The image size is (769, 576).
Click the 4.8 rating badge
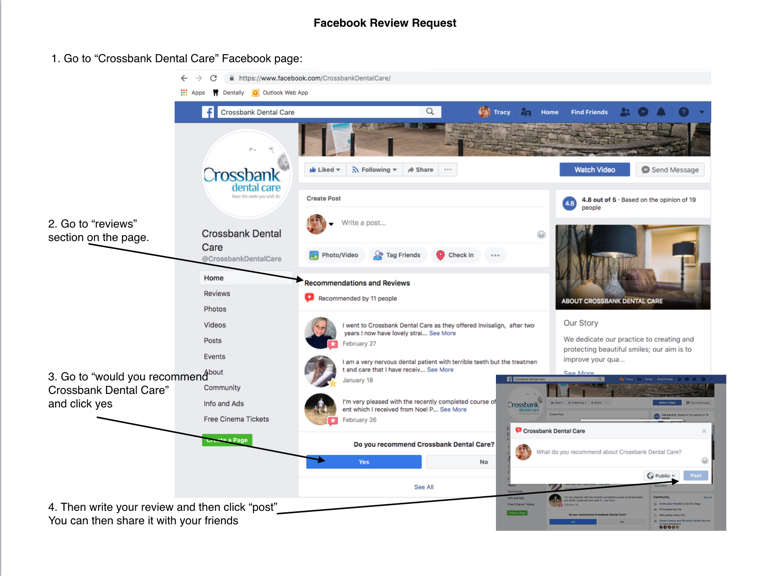click(569, 203)
